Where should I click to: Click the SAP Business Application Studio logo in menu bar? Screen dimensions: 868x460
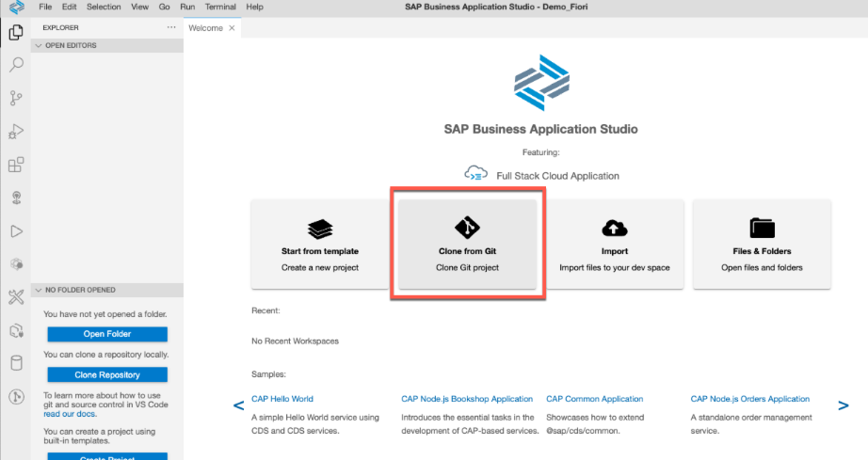coord(17,8)
